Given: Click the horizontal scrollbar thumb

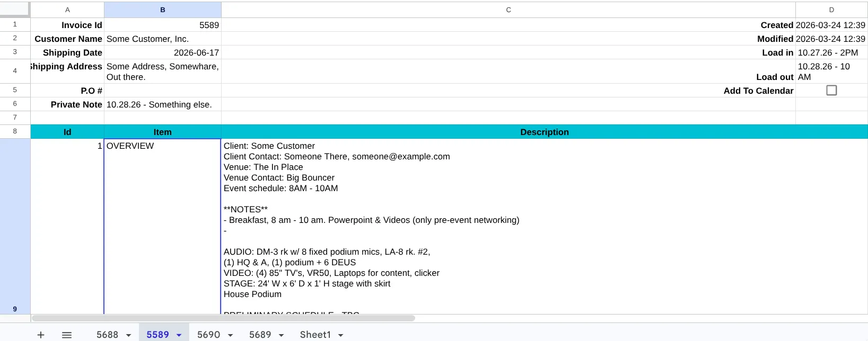Looking at the screenshot, I should [223, 318].
